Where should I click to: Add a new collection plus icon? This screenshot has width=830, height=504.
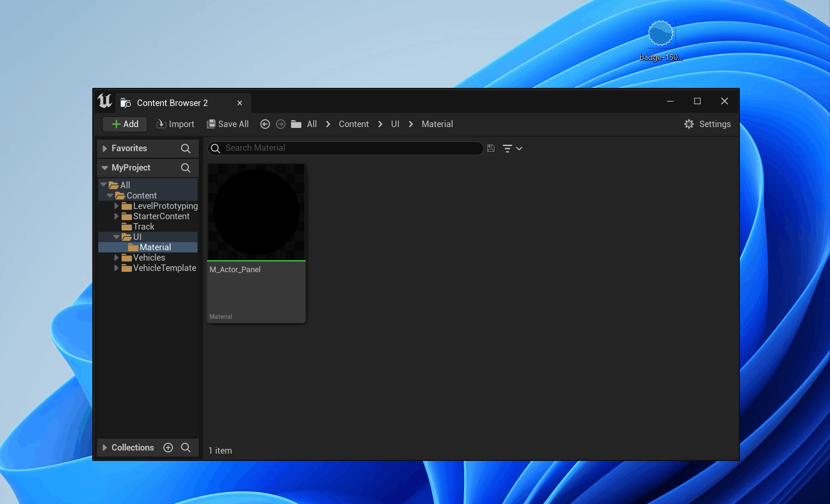tap(168, 448)
